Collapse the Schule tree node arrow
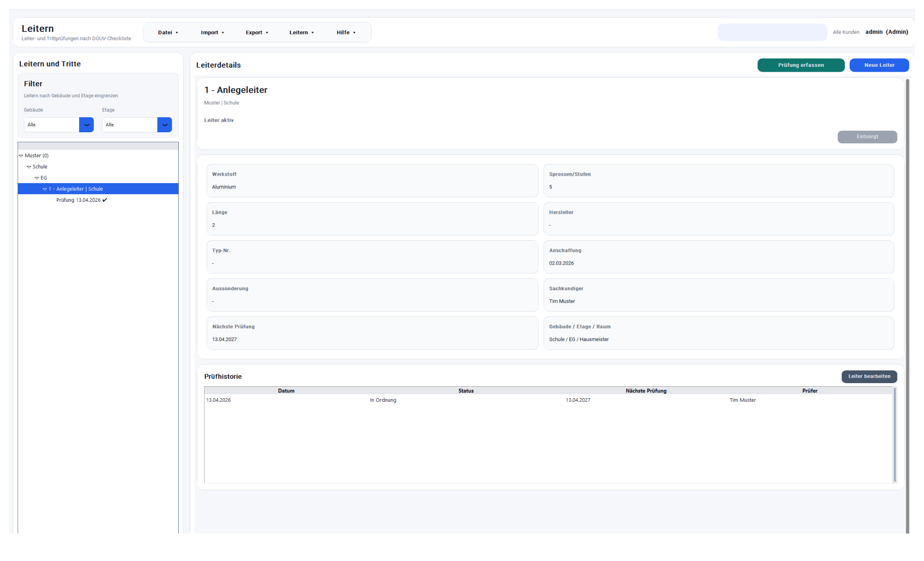Viewport: 924px width, 561px height. 29,167
